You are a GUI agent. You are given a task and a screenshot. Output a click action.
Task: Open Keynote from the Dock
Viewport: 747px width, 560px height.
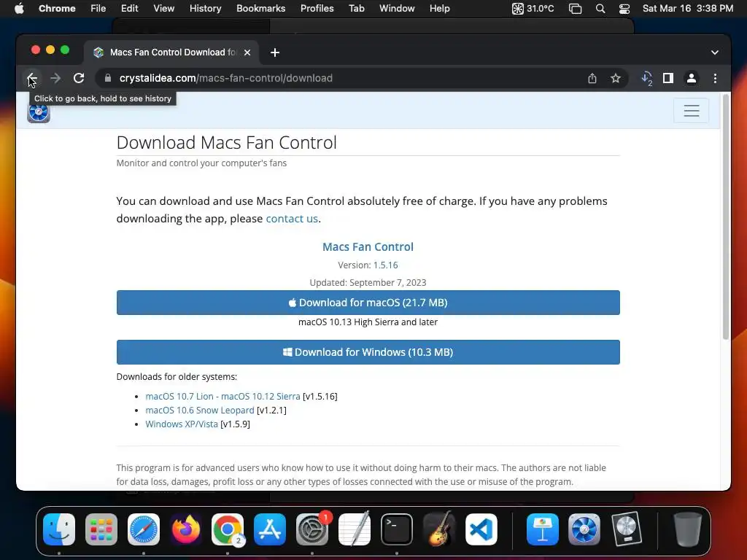[542, 529]
